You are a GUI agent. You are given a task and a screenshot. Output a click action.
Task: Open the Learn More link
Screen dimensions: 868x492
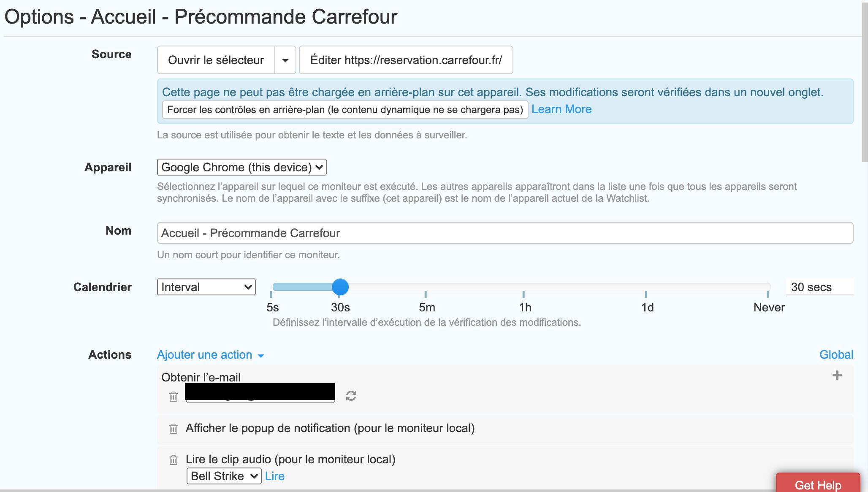(x=561, y=109)
